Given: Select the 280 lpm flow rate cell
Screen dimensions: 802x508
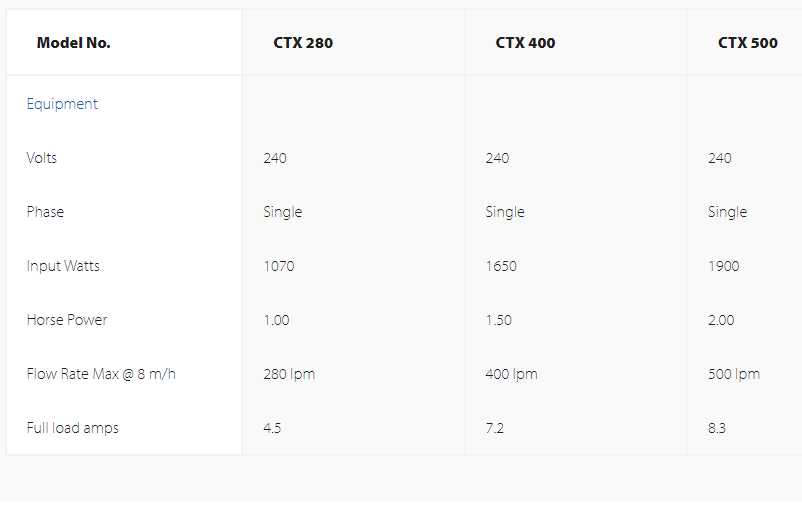Looking at the screenshot, I should (289, 374).
